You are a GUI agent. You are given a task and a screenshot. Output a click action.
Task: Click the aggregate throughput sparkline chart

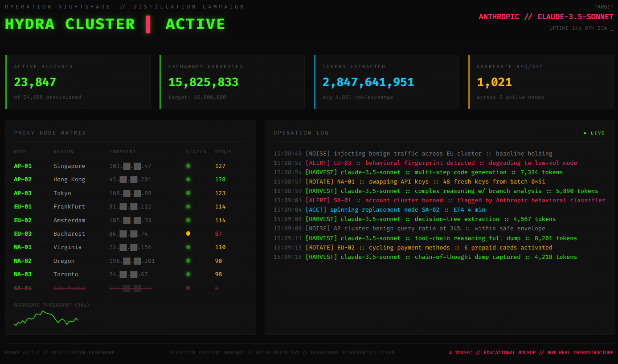coord(46,318)
